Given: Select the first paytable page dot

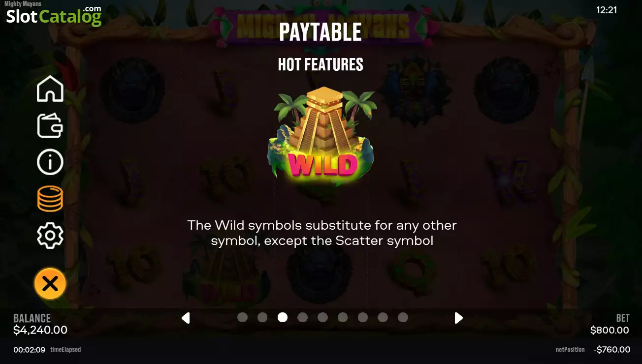Looking at the screenshot, I should (242, 317).
